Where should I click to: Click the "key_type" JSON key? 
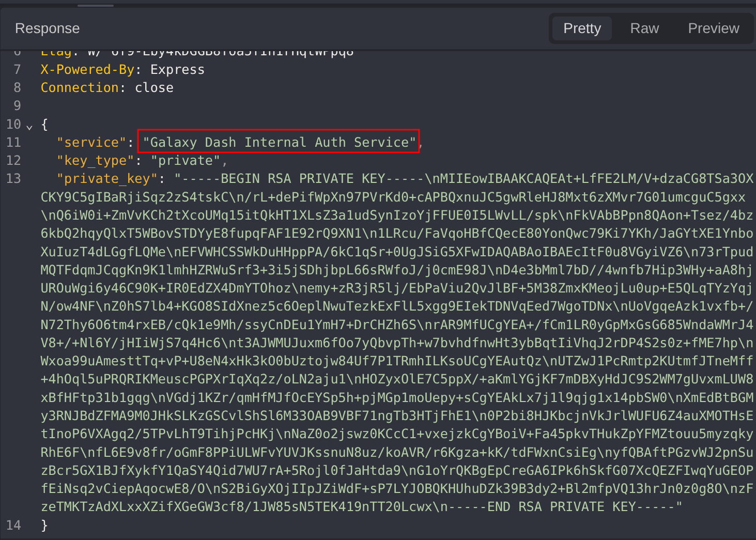(95, 161)
